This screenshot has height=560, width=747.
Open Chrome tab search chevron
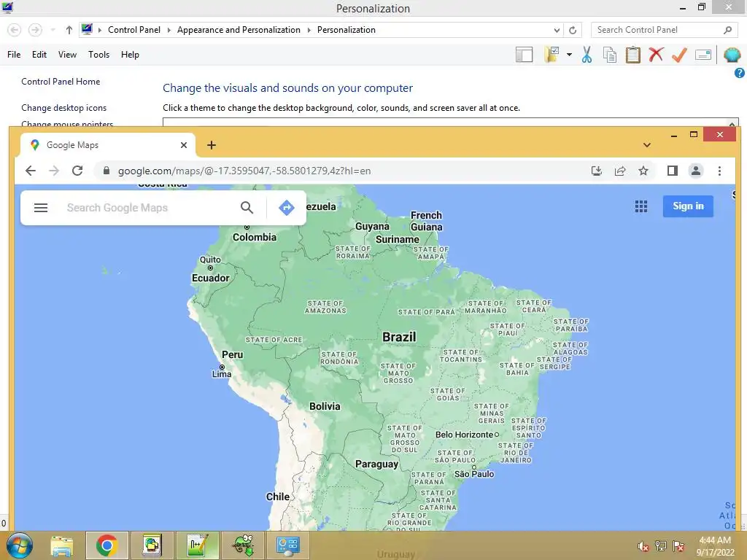coord(646,145)
